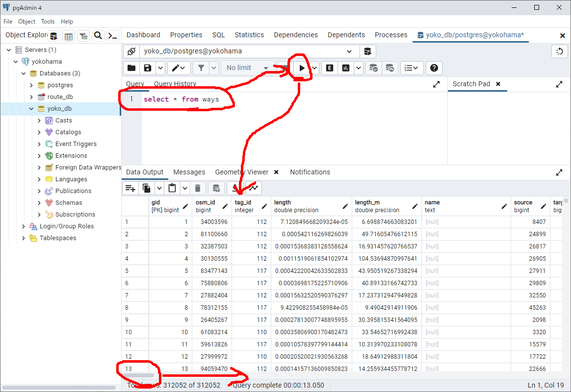Click the Add row icon in Data Output

click(x=130, y=188)
